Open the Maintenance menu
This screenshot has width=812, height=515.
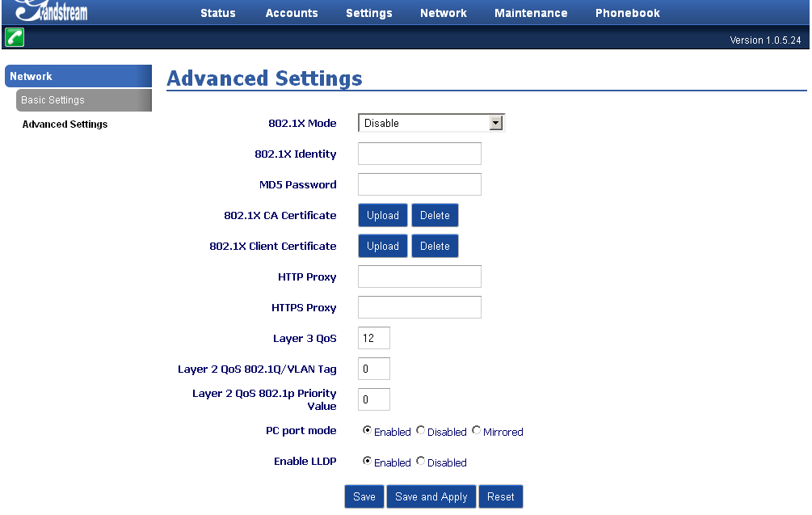[531, 13]
